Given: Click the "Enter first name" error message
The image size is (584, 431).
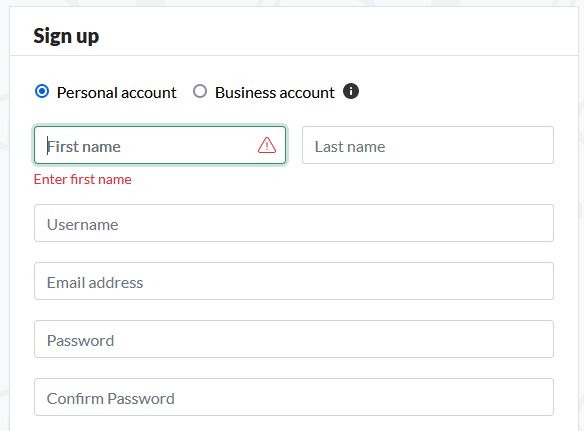Looking at the screenshot, I should [x=83, y=180].
